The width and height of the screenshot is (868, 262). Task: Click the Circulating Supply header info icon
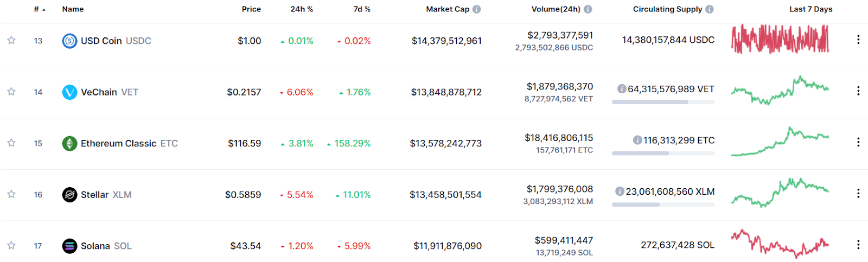click(709, 9)
